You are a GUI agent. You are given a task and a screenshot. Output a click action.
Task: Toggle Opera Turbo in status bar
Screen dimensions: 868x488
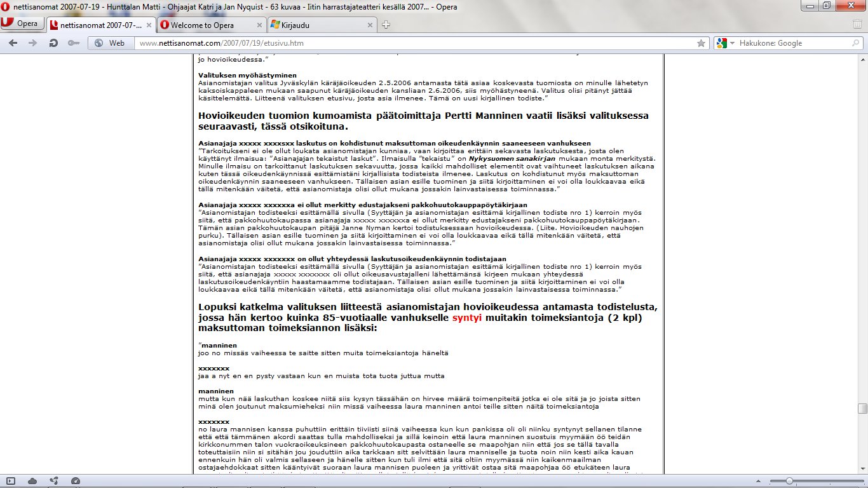[x=76, y=480]
